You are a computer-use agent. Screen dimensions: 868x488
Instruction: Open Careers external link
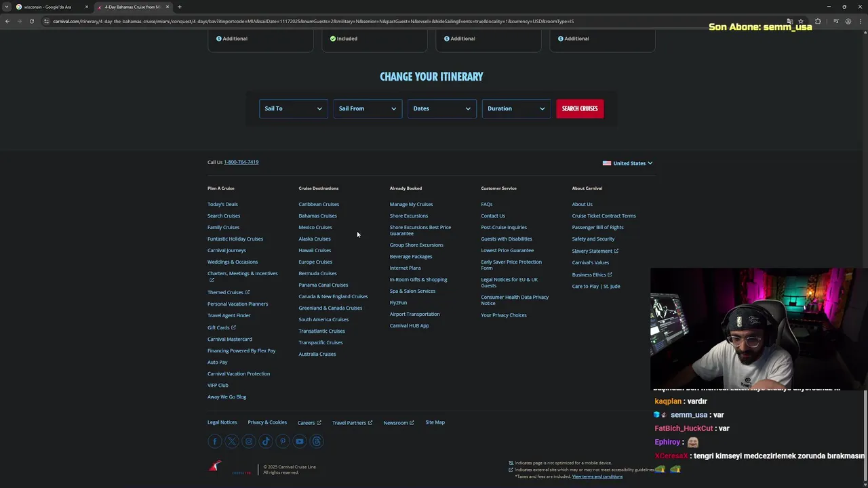309,423
